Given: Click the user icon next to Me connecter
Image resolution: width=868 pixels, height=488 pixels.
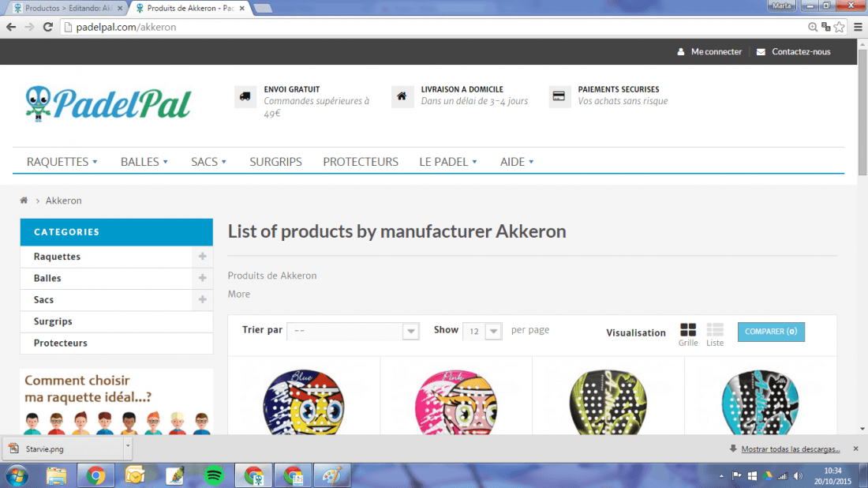Looking at the screenshot, I should point(681,51).
